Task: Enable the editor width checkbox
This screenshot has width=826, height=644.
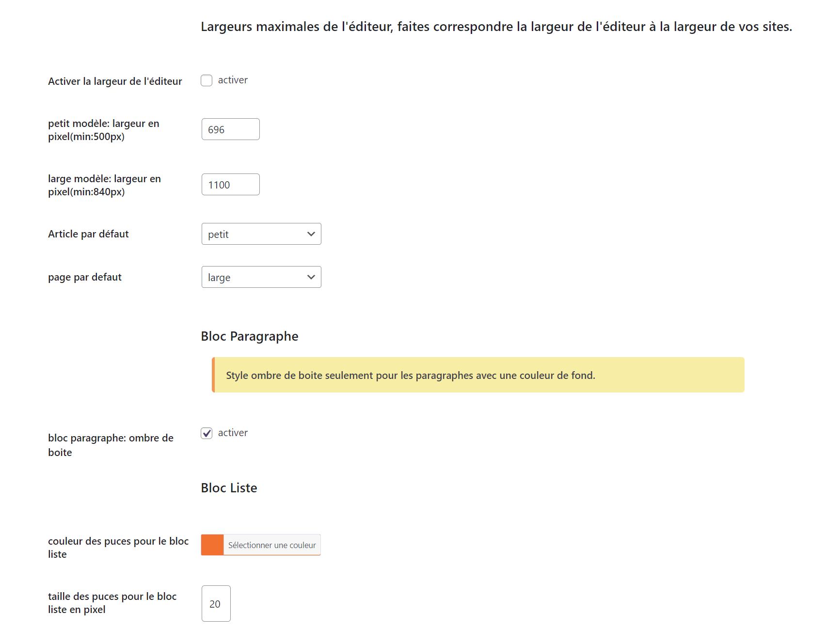Action: 206,80
